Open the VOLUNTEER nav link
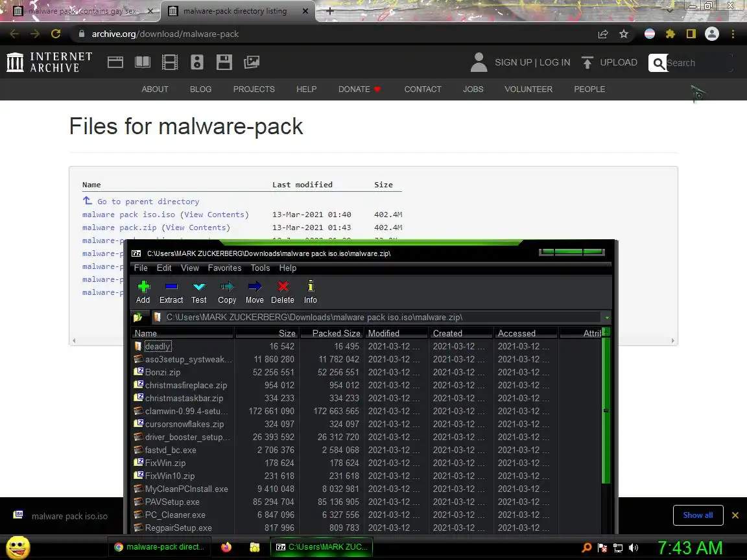The width and height of the screenshot is (747, 560). (x=528, y=89)
